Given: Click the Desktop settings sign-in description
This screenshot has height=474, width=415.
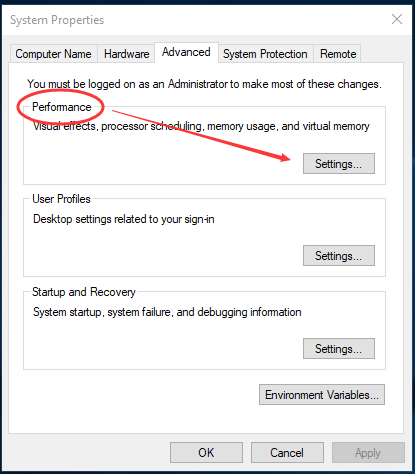Looking at the screenshot, I should (x=124, y=219).
